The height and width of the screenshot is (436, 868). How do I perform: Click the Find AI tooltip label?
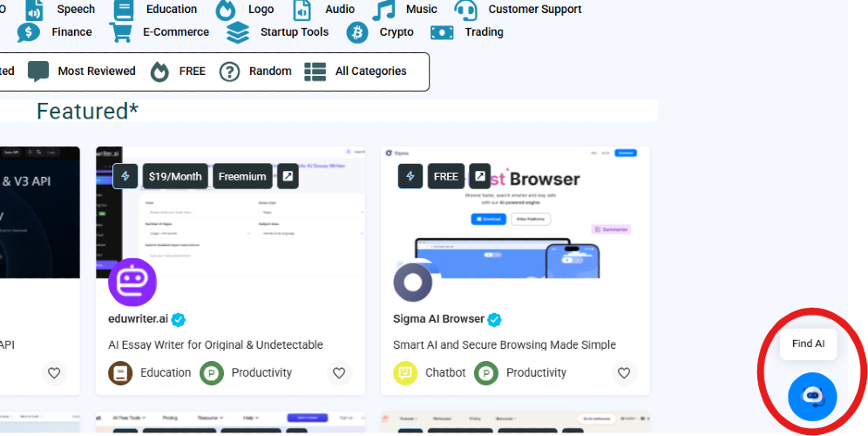[x=808, y=344]
